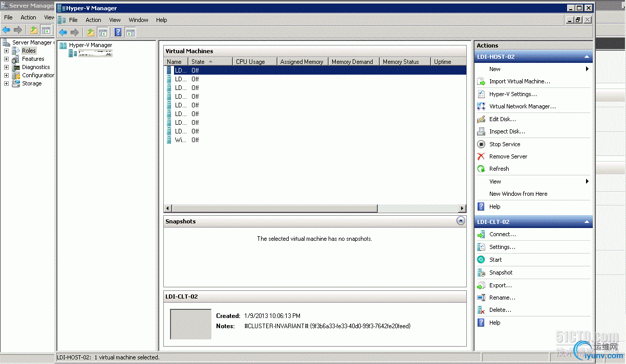Click the Connect icon for LDI-CLT-02
The height and width of the screenshot is (364, 626).
(x=481, y=234)
